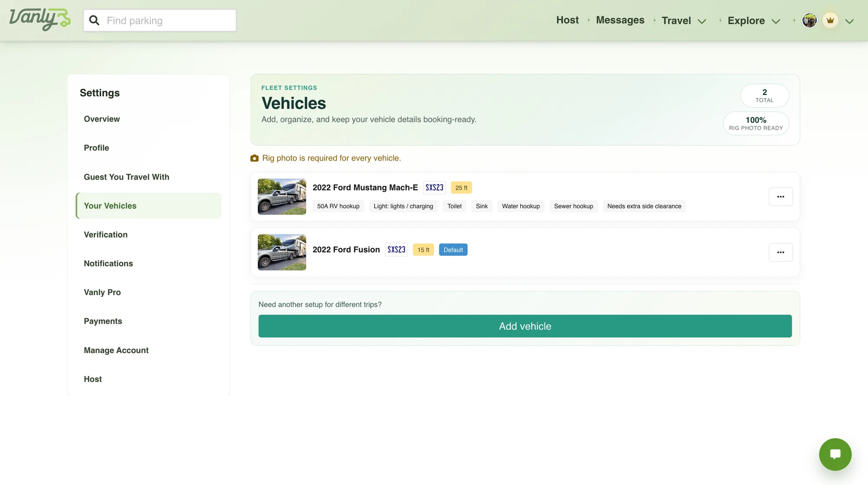Click the blue Default badge
The height and width of the screenshot is (485, 868).
click(x=453, y=250)
